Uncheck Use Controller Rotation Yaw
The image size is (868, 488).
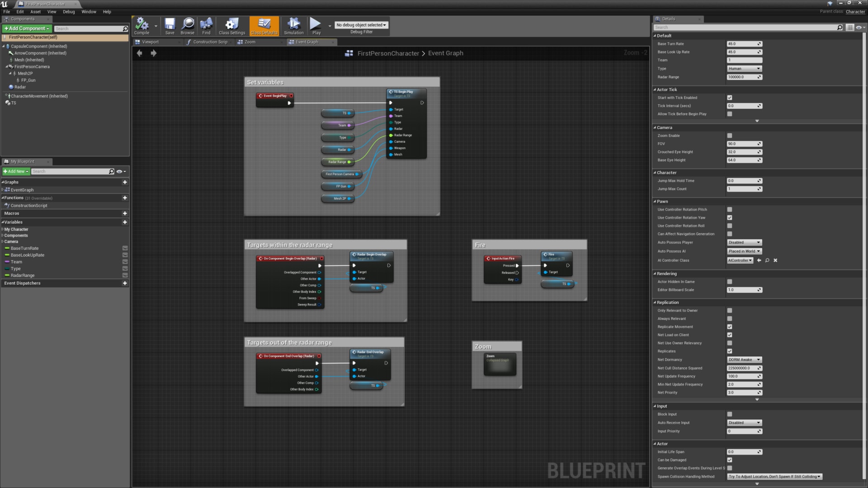(x=729, y=217)
